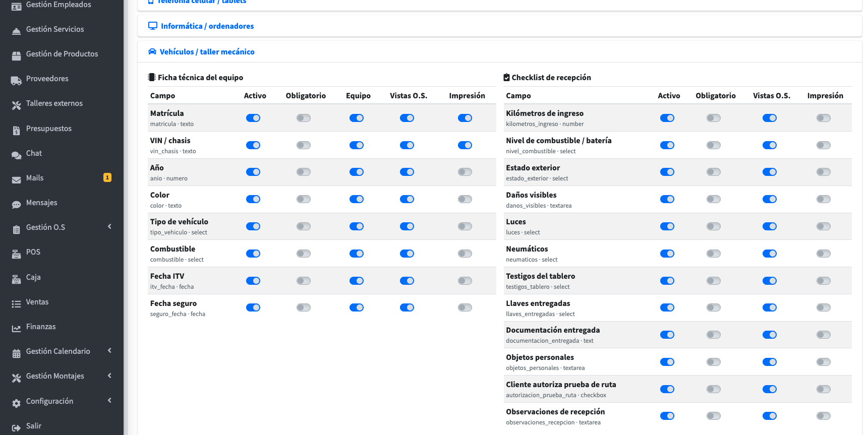Enable Obligatorio toggle for VIN / chasis
Image resolution: width=868 pixels, height=435 pixels.
(304, 145)
